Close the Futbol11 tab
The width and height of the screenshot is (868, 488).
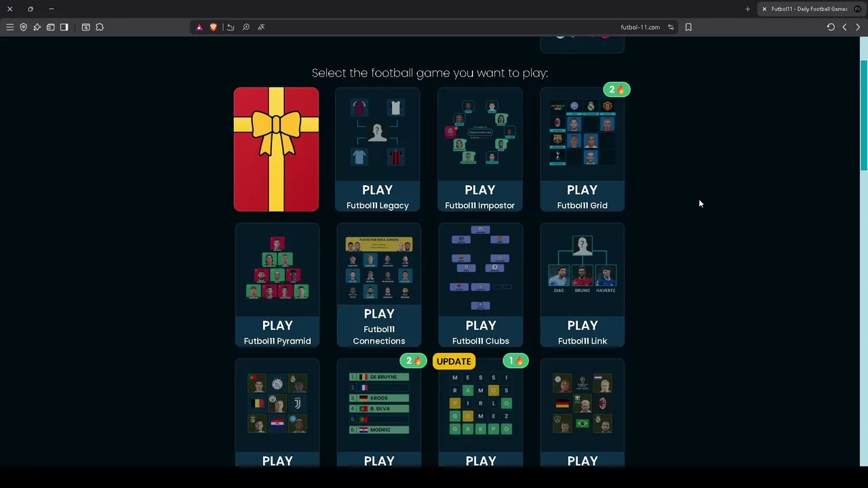coord(764,9)
